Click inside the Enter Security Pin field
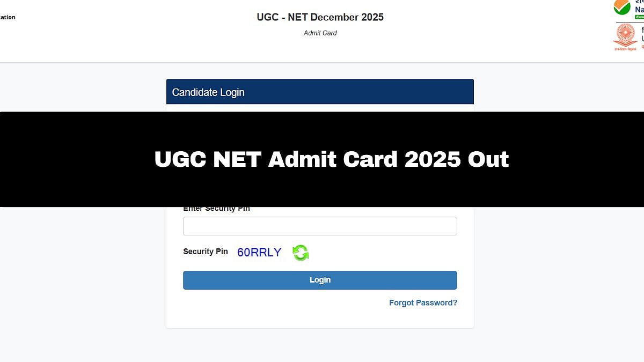The image size is (644, 362). (320, 226)
